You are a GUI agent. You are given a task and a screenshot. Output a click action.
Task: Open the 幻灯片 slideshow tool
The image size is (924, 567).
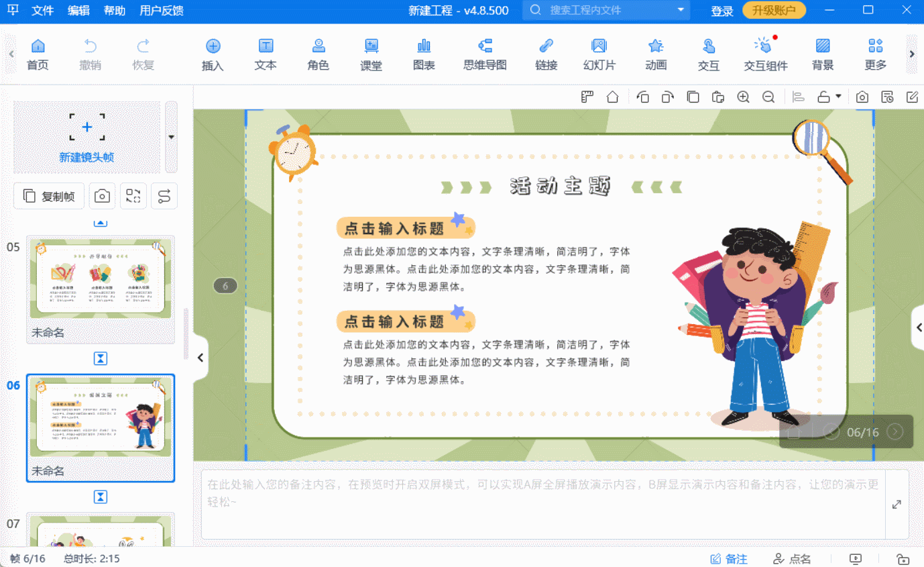[599, 54]
